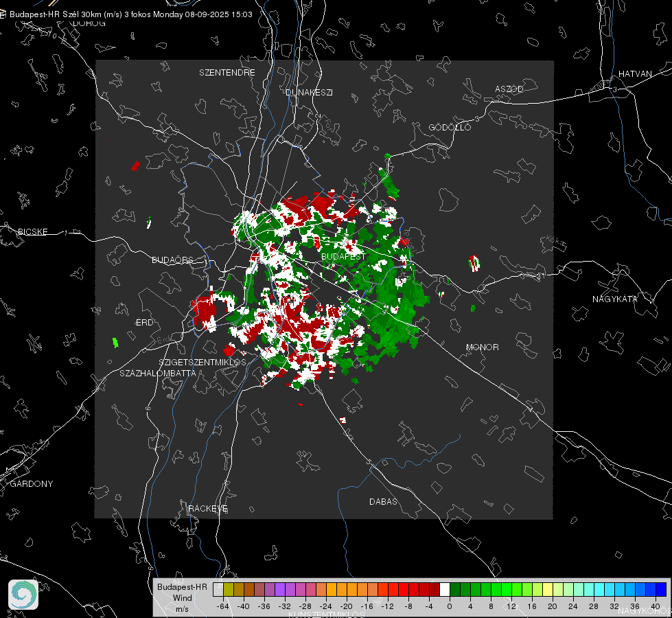The height and width of the screenshot is (618, 672).
Task: Select the white 0 m/s legend swatch
Action: click(x=445, y=589)
